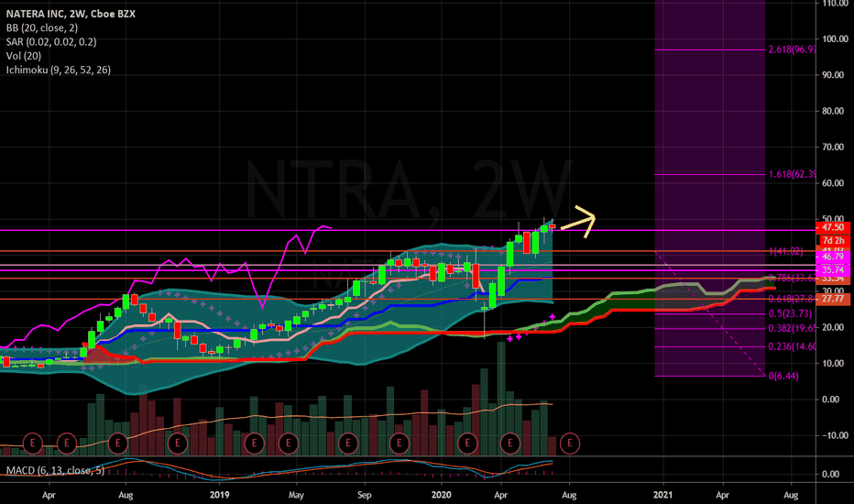The height and width of the screenshot is (504, 854).
Task: Select the 0(6.44) Fibonacci level label
Action: [x=783, y=376]
